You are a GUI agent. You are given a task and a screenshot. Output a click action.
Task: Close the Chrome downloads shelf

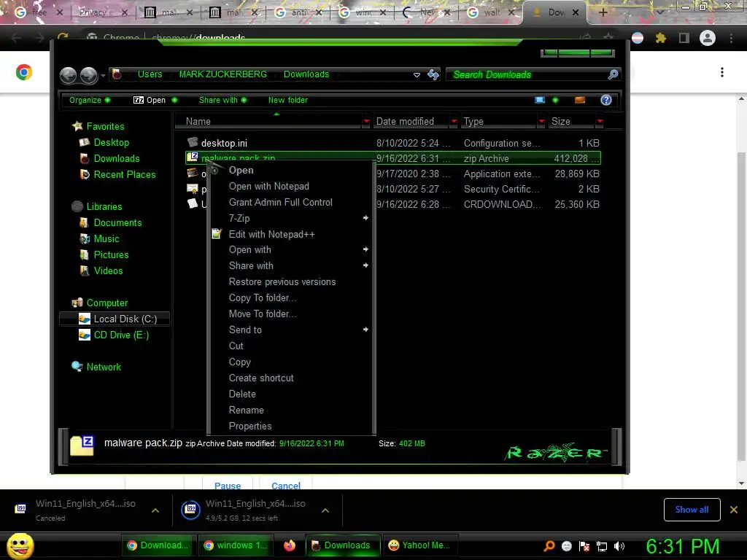734,510
